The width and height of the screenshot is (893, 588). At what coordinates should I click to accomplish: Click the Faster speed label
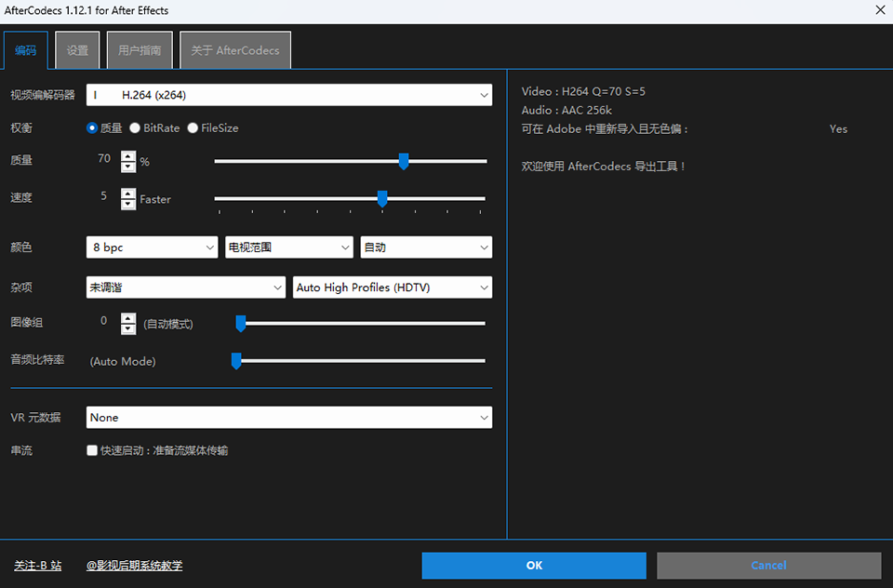(155, 199)
